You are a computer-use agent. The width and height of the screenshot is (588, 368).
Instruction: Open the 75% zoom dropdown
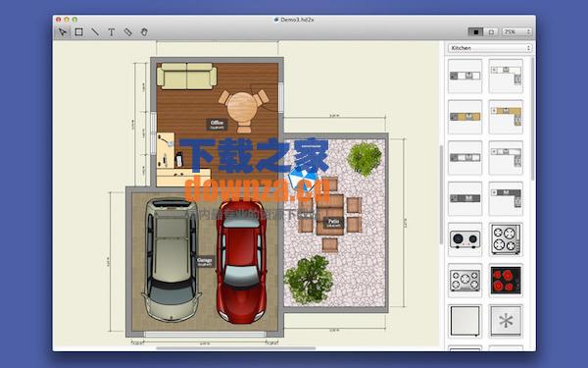click(516, 32)
